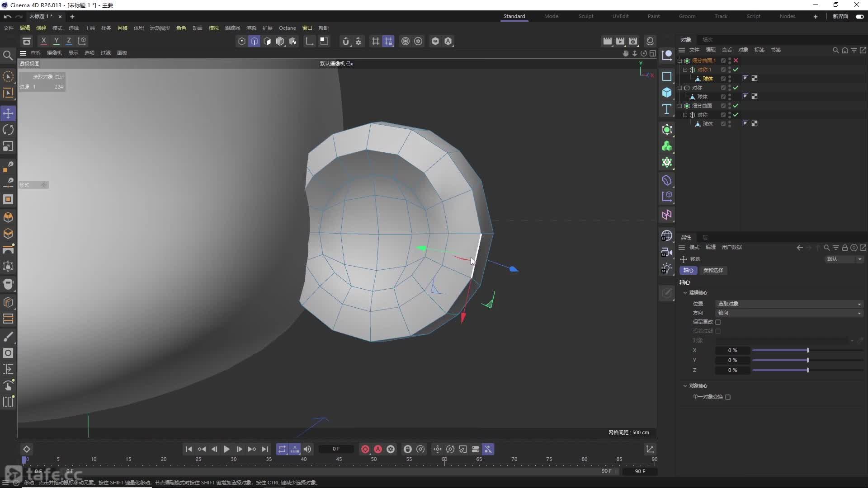Add a Text spline object icon

click(x=667, y=109)
